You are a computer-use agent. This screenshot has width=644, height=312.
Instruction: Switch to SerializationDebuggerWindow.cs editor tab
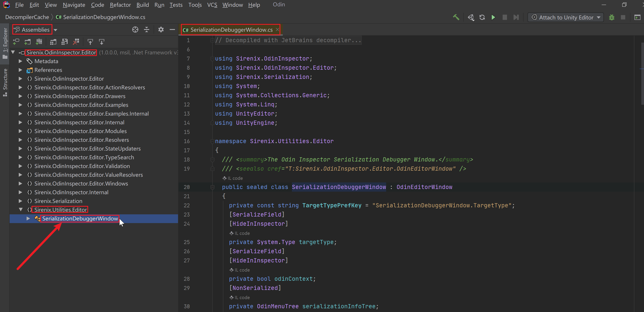[x=231, y=30]
